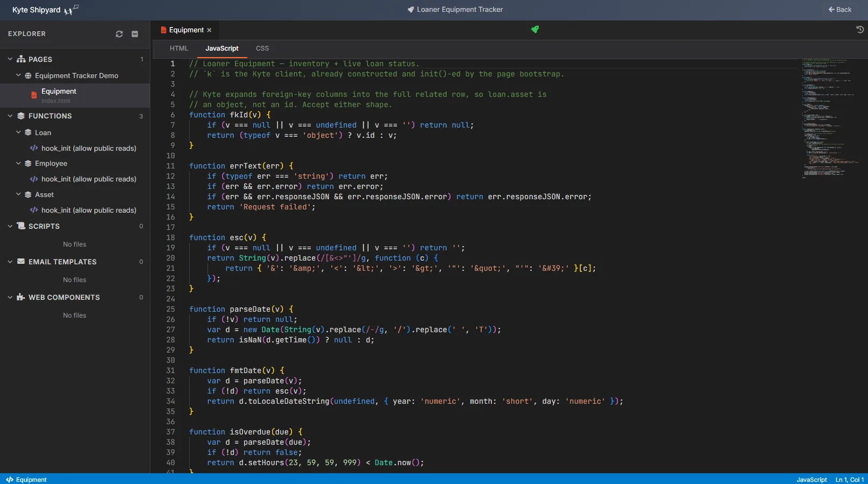Collapse the SCRIPTS section

click(x=10, y=226)
